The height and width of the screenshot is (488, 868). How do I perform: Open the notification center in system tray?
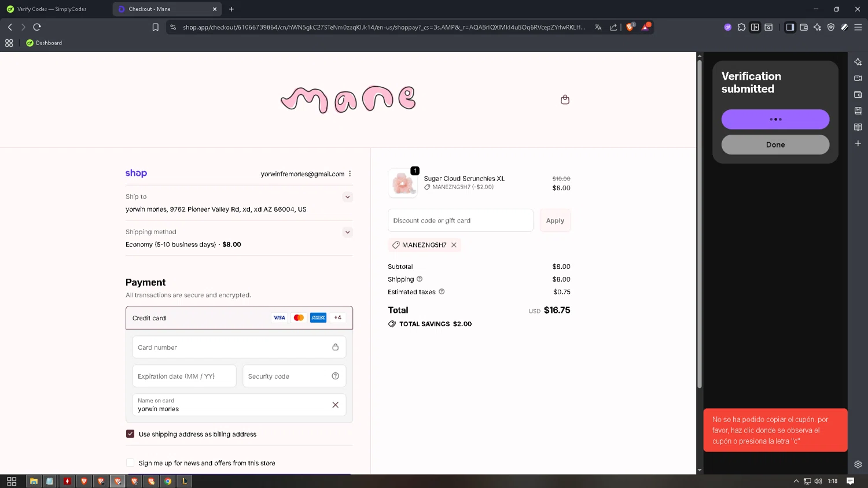(x=850, y=481)
